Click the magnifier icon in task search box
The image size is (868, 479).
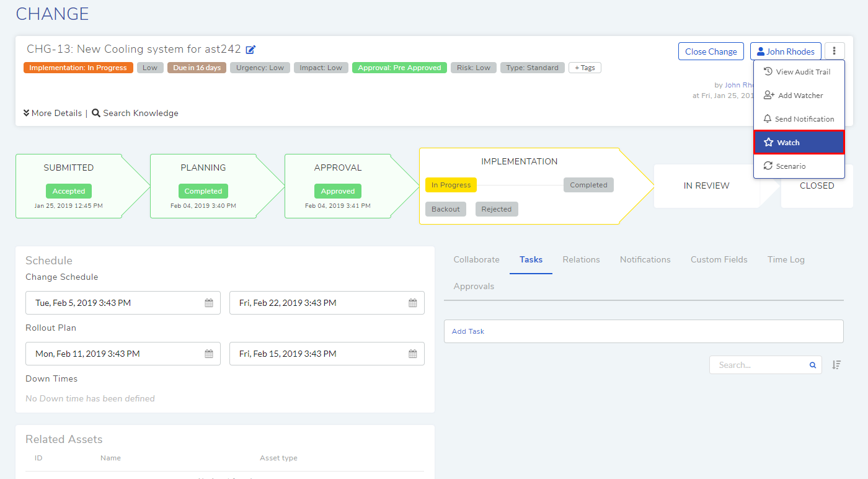click(x=813, y=365)
